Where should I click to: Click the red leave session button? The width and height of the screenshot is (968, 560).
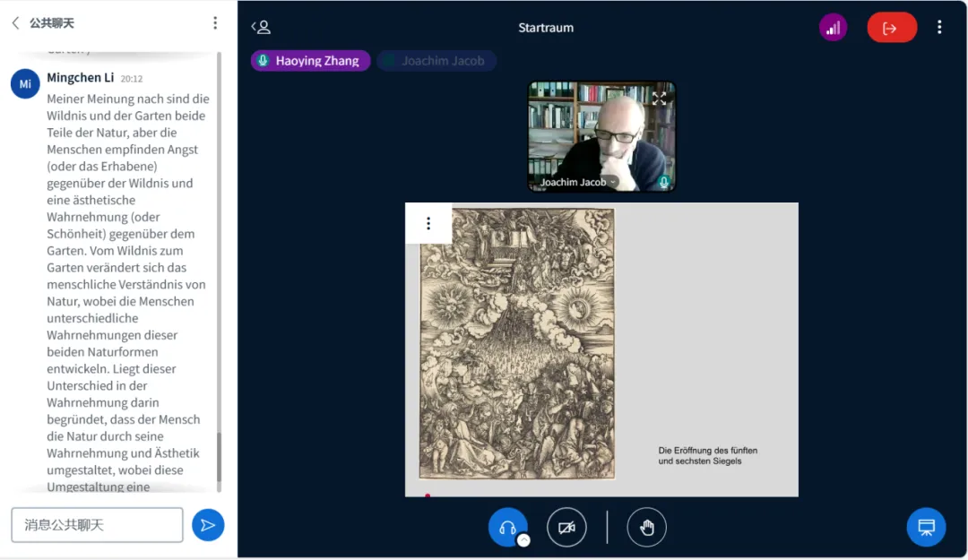click(892, 28)
